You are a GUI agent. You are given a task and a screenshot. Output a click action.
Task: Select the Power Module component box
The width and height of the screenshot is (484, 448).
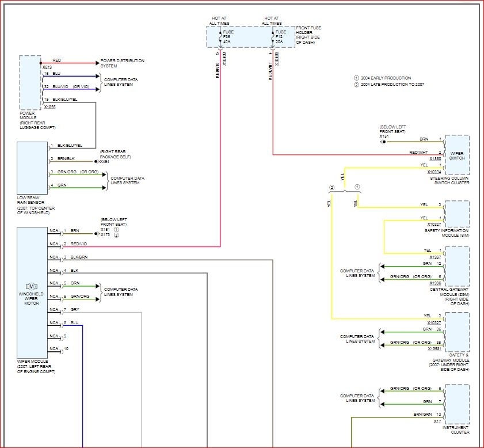pyautogui.click(x=30, y=82)
